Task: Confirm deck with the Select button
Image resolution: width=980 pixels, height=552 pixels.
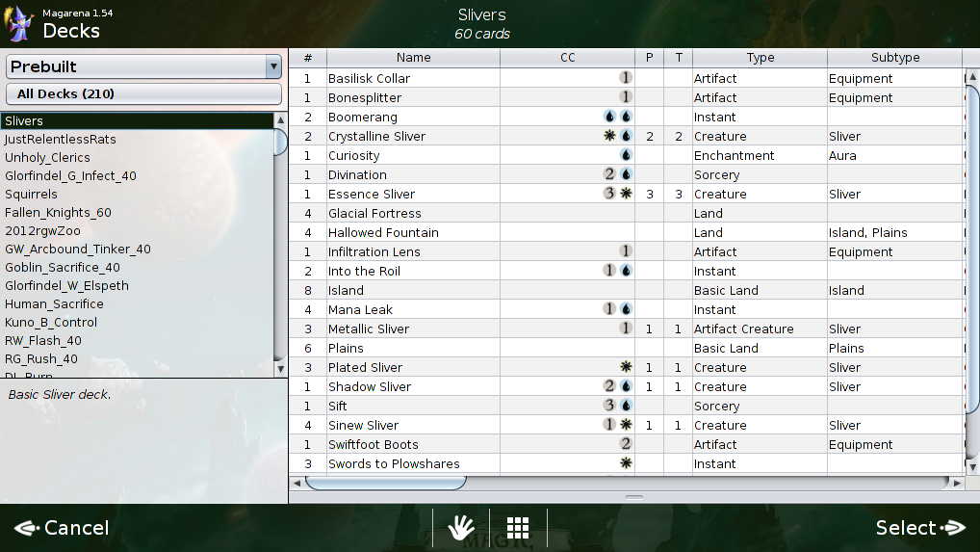Action: [x=919, y=528]
